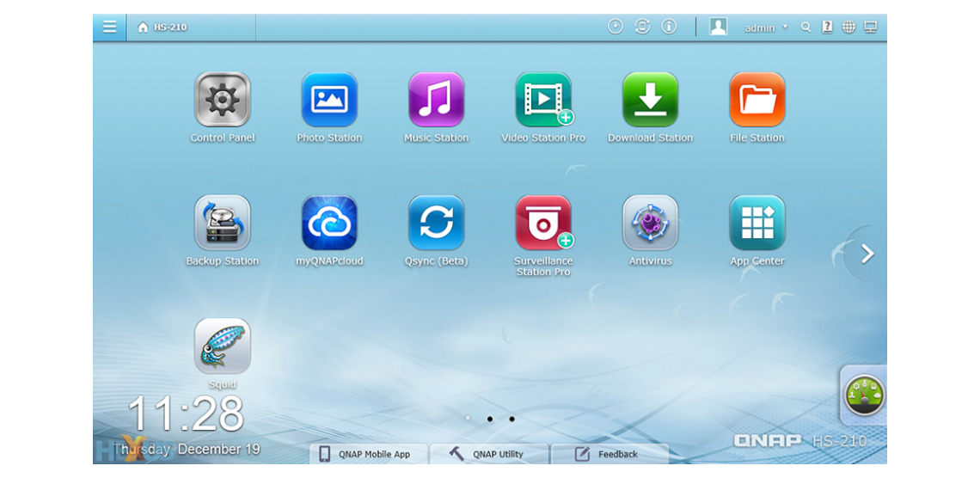The width and height of the screenshot is (980, 478).
Task: Open the main menu hamburger button
Action: tap(110, 27)
